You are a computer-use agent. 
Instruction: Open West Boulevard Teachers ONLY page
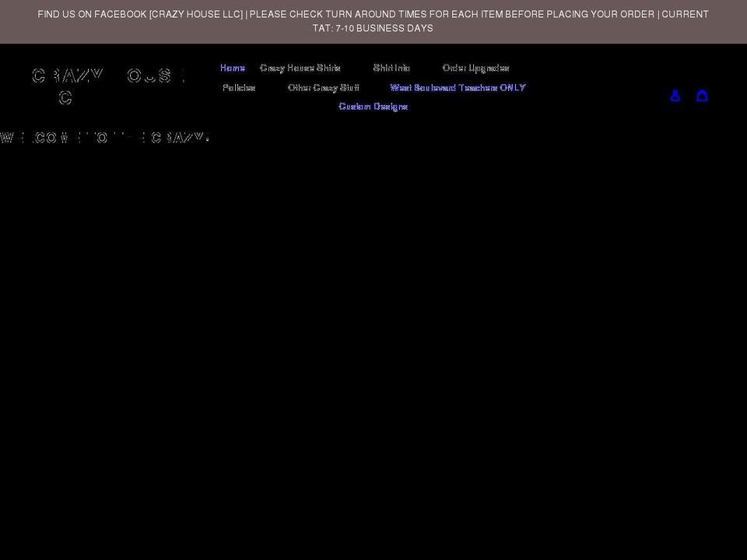[x=458, y=87]
